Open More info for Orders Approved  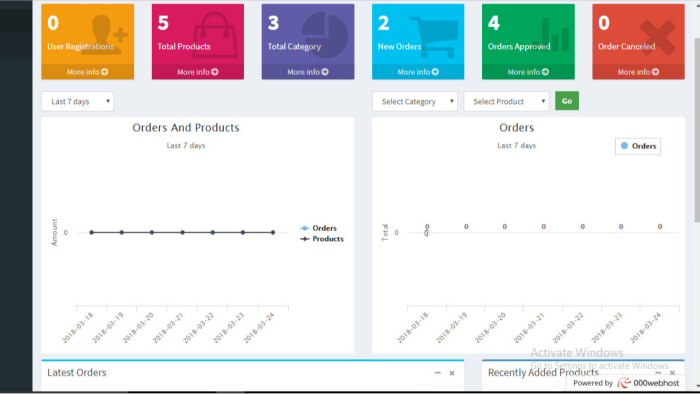[528, 72]
